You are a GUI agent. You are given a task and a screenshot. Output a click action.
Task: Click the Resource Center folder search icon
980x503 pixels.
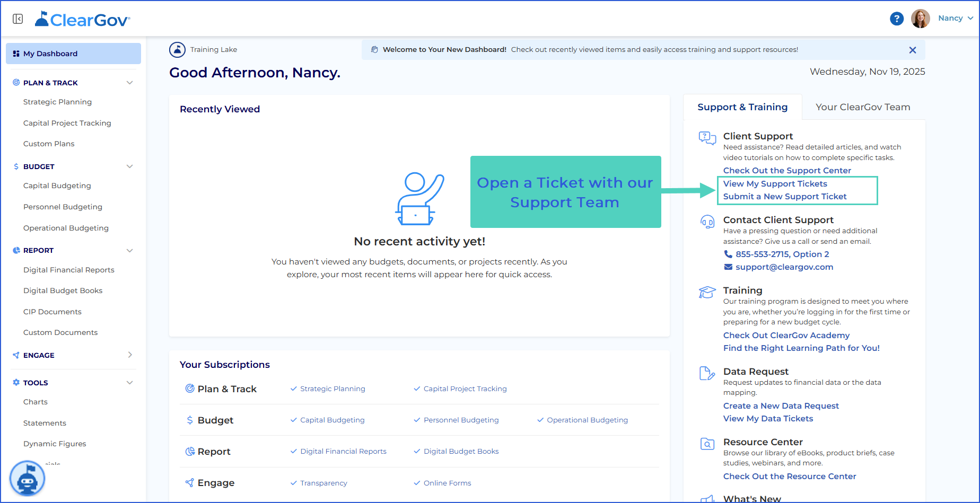tap(707, 444)
